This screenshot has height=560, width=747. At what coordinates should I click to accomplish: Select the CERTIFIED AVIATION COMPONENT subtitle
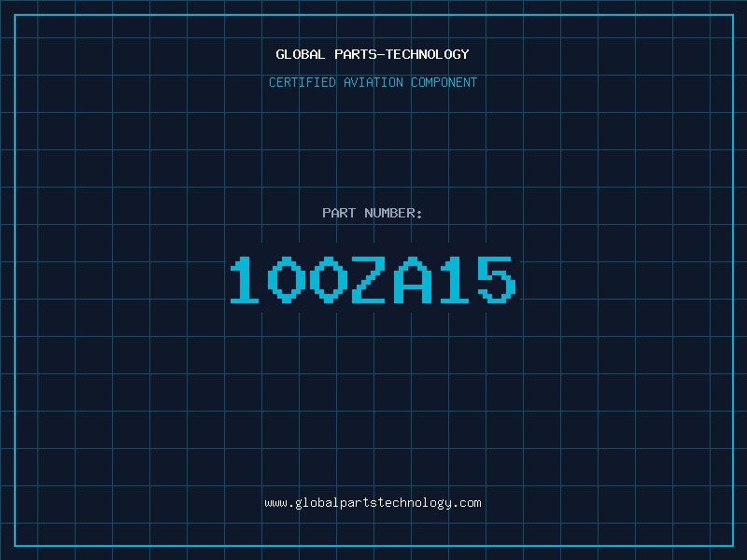pyautogui.click(x=373, y=82)
